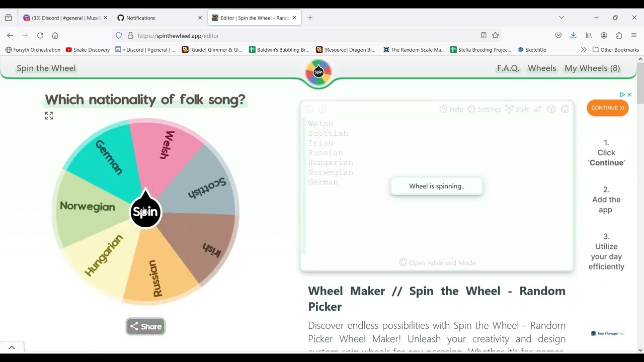The image size is (644, 362).
Task: Open the F.A.Q. page
Action: (x=508, y=68)
